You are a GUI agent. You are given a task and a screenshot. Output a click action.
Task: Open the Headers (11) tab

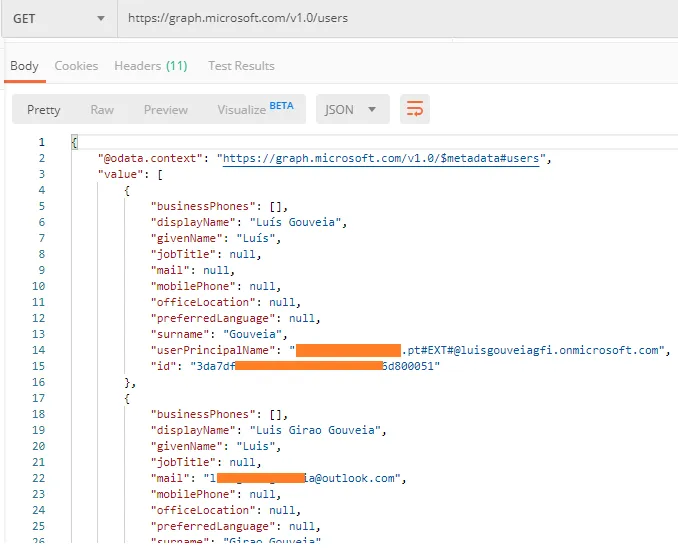(150, 66)
